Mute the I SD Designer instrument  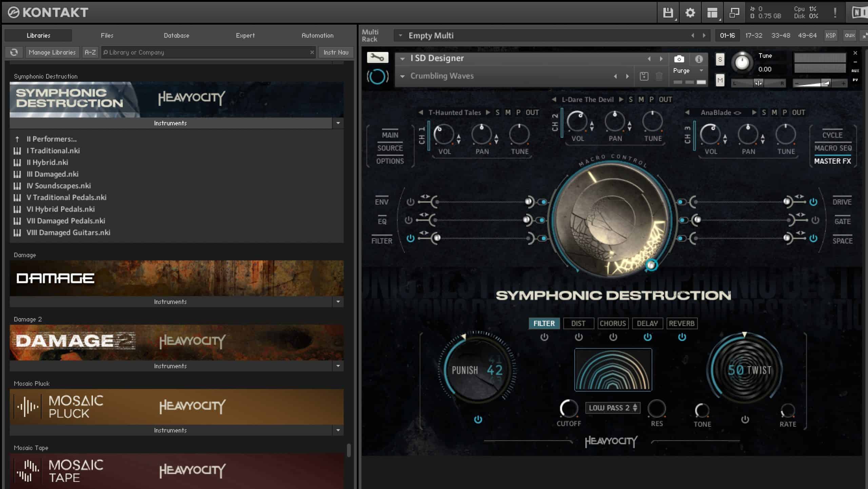click(x=720, y=80)
